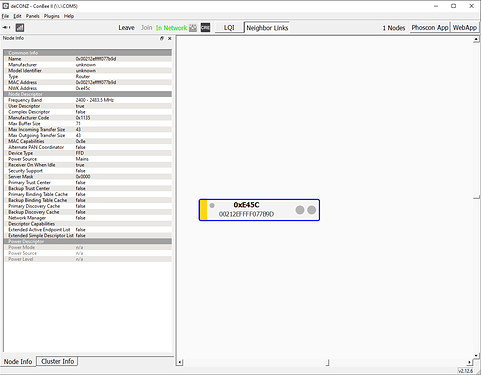The image size is (481, 375).
Task: Open the File menu
Action: pyautogui.click(x=5, y=16)
